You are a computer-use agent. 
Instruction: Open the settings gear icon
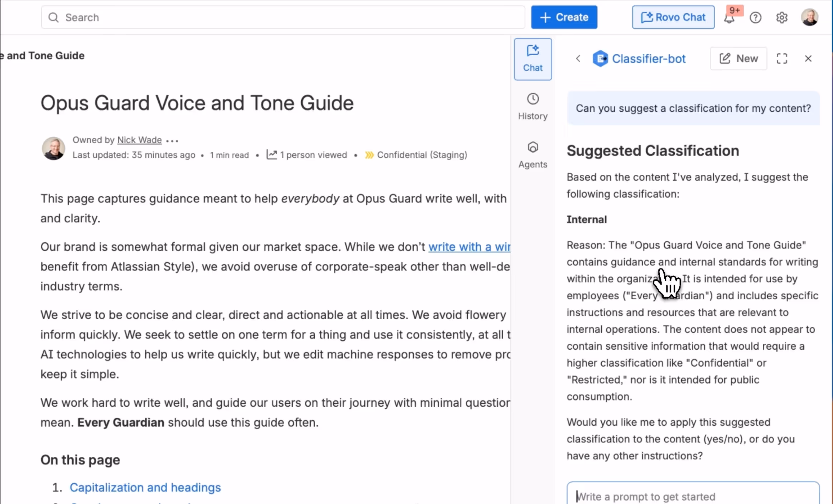[x=781, y=18]
